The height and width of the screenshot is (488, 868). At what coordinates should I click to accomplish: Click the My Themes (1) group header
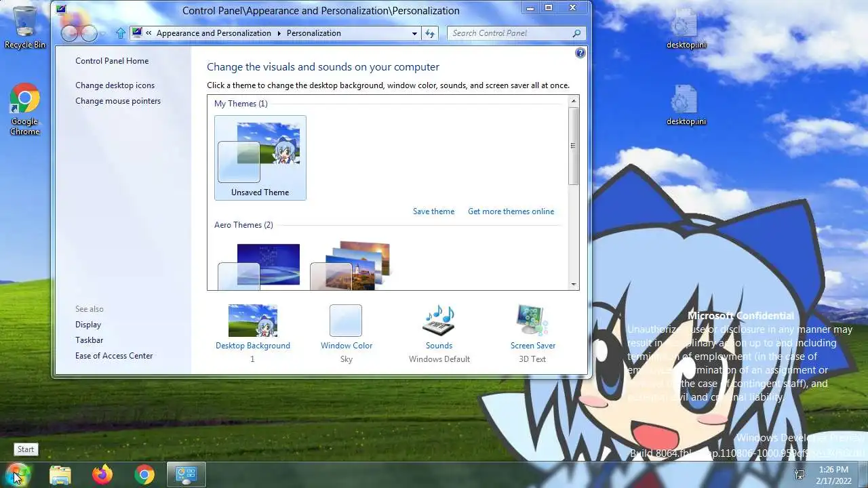coord(241,103)
